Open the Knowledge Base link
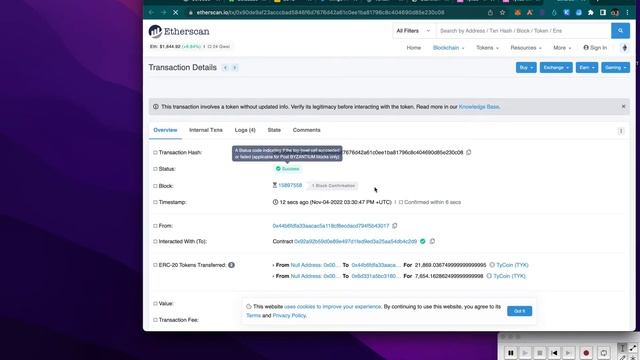This screenshot has width=640, height=360. [479, 107]
